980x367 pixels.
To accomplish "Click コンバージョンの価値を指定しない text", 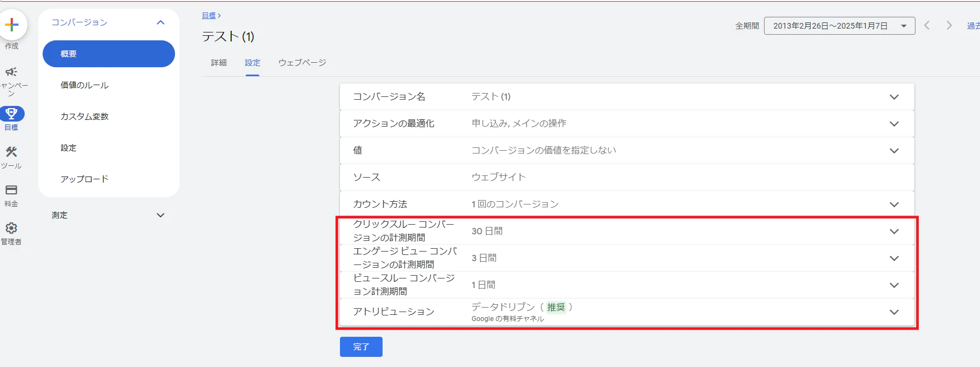I will tap(544, 150).
